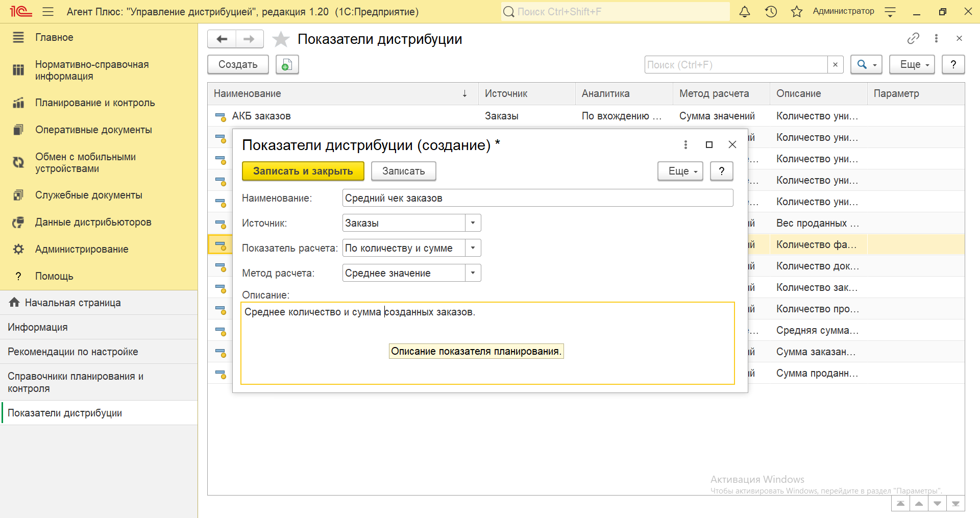This screenshot has width=980, height=518.
Task: Click the Средняя сумма description cell
Action: [819, 330]
